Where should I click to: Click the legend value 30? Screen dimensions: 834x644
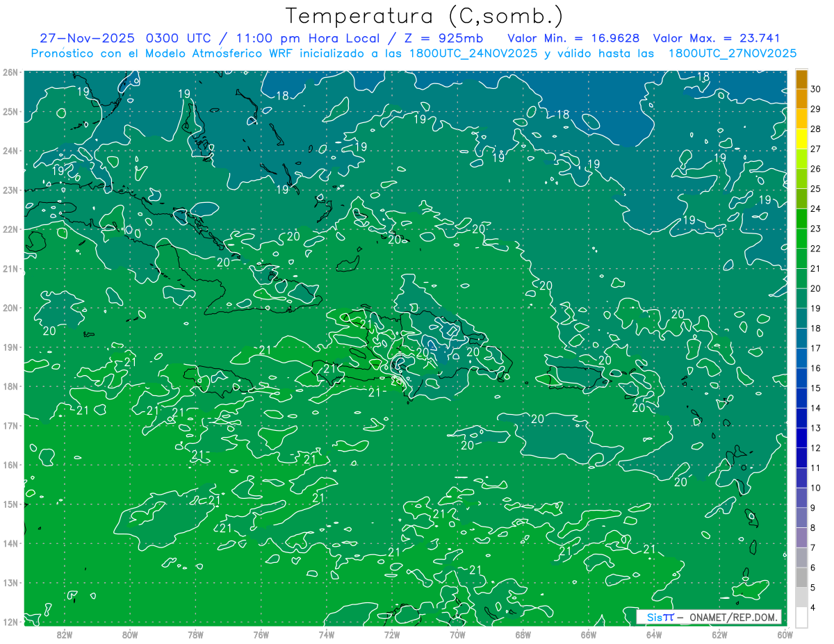816,90
